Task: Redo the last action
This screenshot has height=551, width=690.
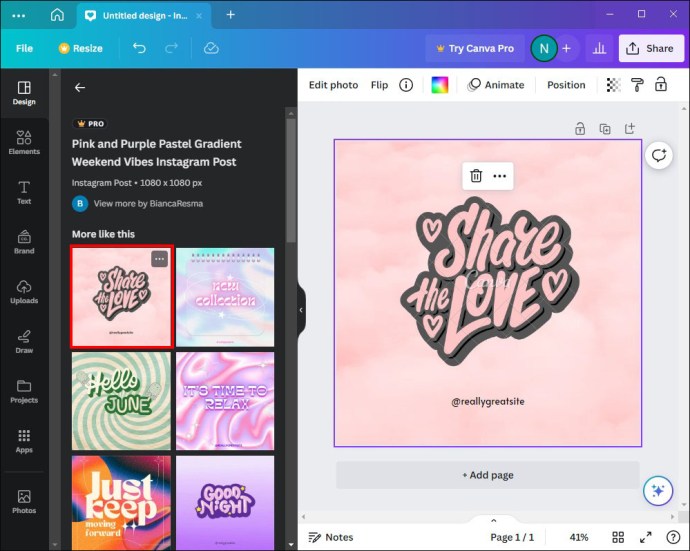Action: click(171, 48)
